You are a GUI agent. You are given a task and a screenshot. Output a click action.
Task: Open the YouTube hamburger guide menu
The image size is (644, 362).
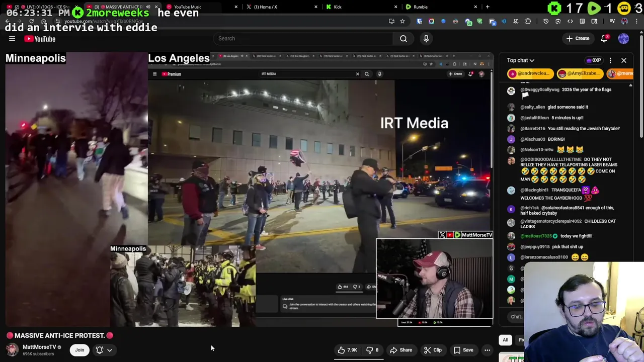click(x=12, y=39)
